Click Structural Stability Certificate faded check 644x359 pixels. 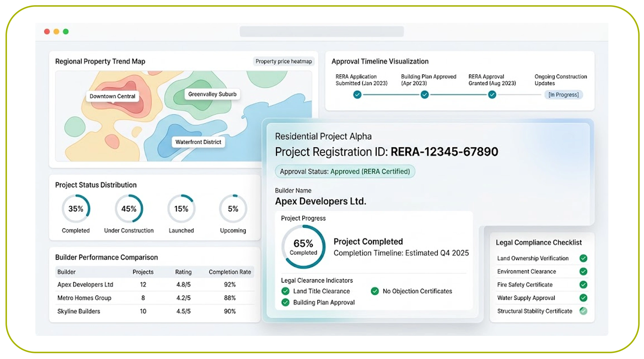(583, 311)
